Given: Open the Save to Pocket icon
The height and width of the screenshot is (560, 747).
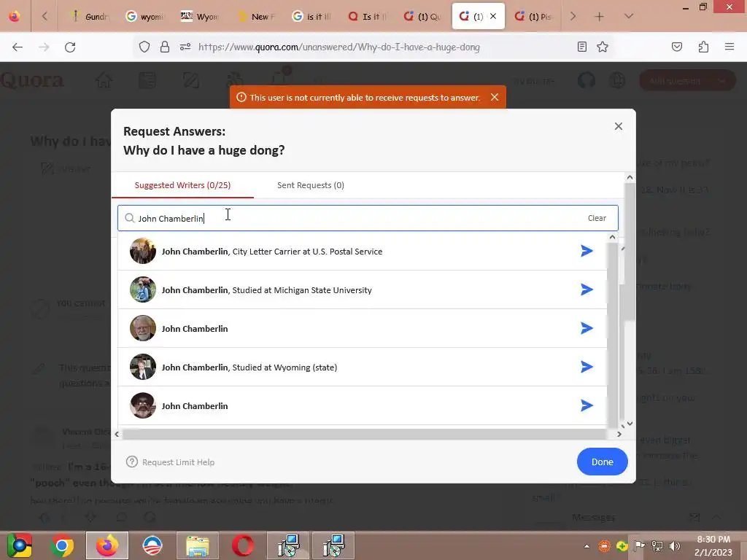Looking at the screenshot, I should tap(676, 47).
